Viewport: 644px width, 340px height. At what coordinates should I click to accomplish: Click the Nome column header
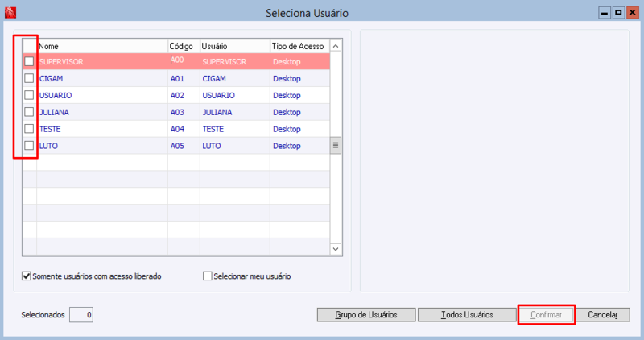coord(102,46)
